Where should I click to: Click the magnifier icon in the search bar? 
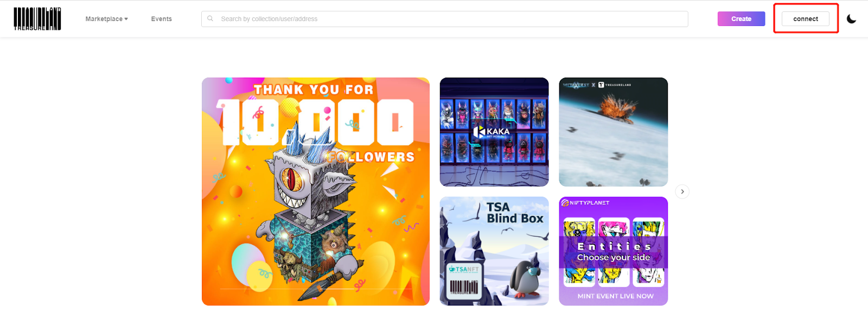(210, 18)
